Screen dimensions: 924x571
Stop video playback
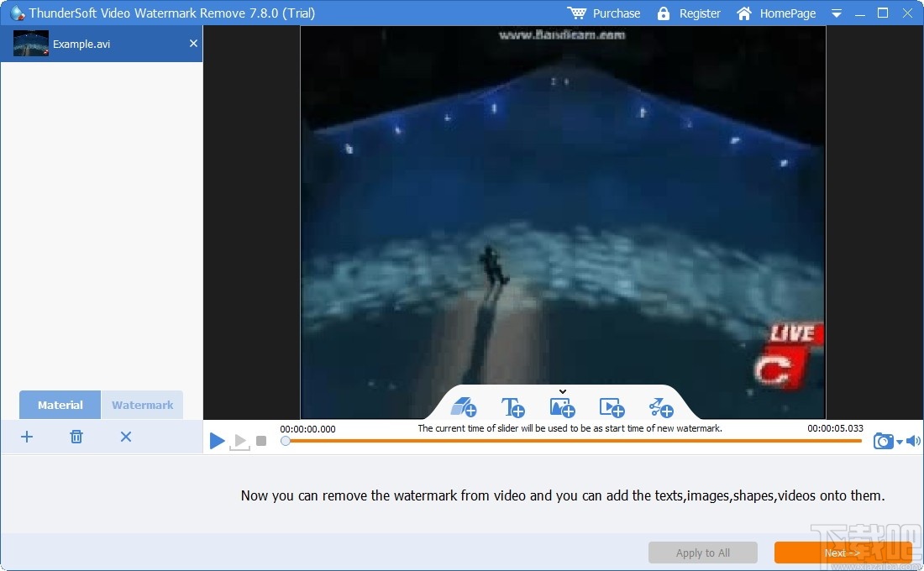click(261, 440)
